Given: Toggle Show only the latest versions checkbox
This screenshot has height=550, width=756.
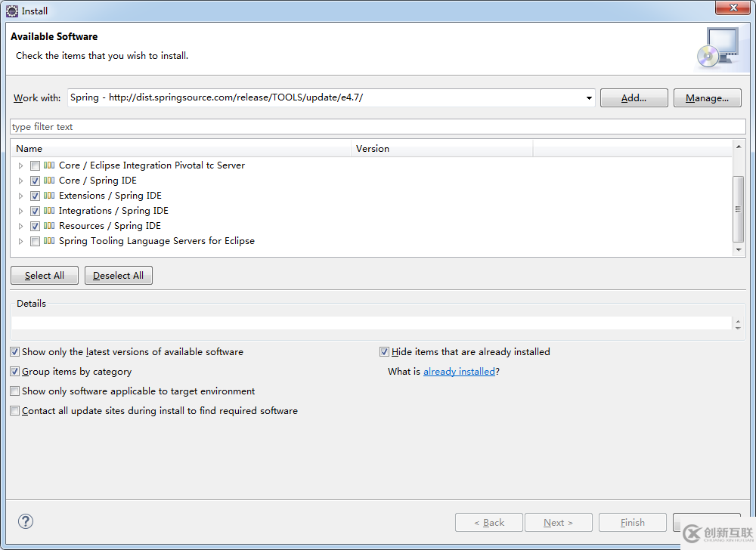Looking at the screenshot, I should 15,352.
